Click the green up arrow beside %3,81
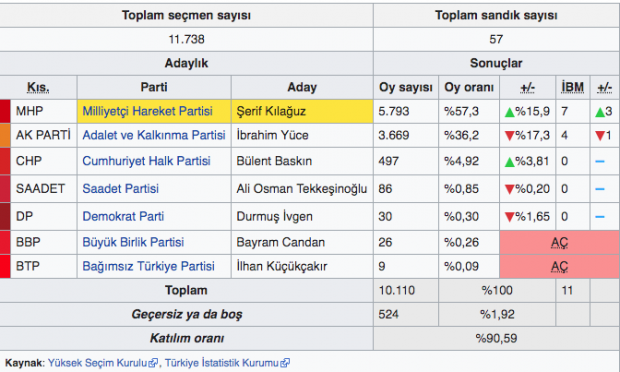This screenshot has width=620, height=372. click(x=510, y=162)
